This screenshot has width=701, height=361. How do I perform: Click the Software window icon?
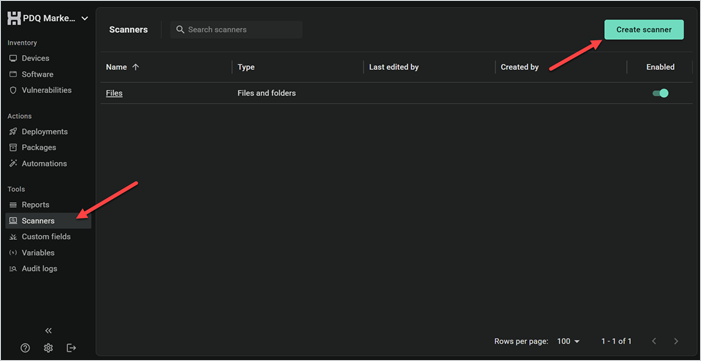click(x=13, y=74)
